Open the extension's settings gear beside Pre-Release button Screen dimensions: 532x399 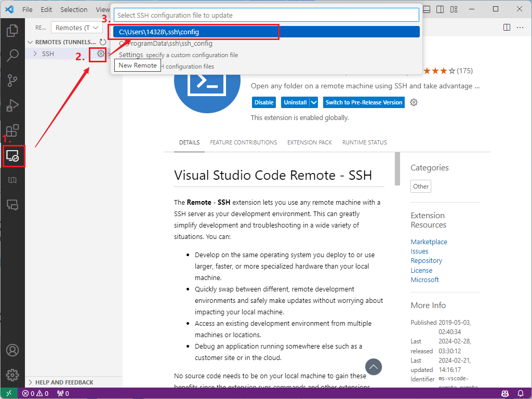(x=413, y=102)
